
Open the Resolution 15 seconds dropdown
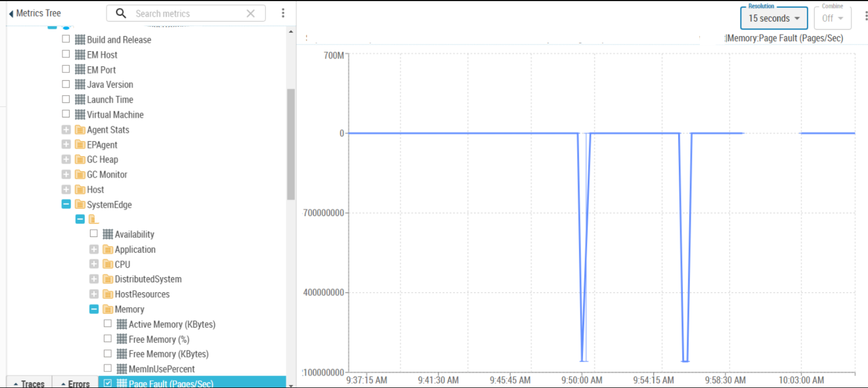774,18
